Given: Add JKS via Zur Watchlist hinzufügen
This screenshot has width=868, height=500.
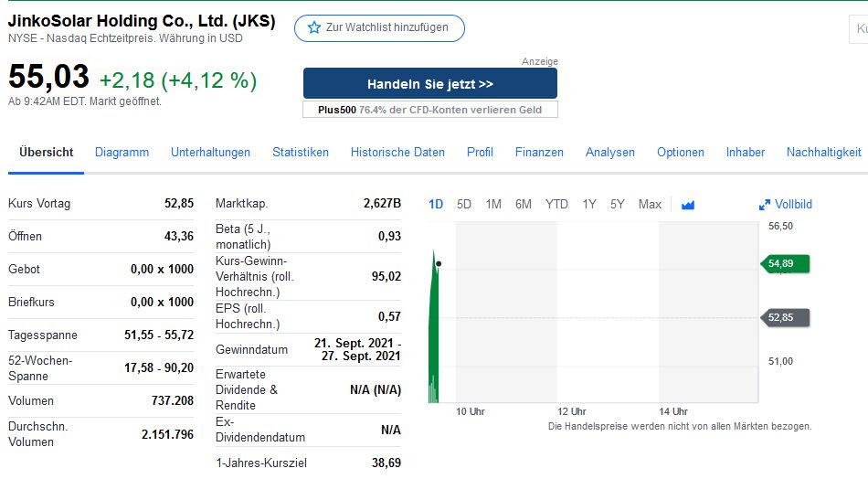Looking at the screenshot, I should [x=379, y=27].
